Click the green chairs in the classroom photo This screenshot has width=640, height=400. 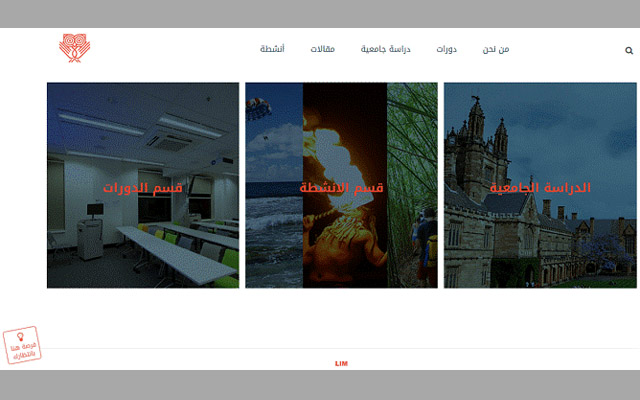point(226,263)
